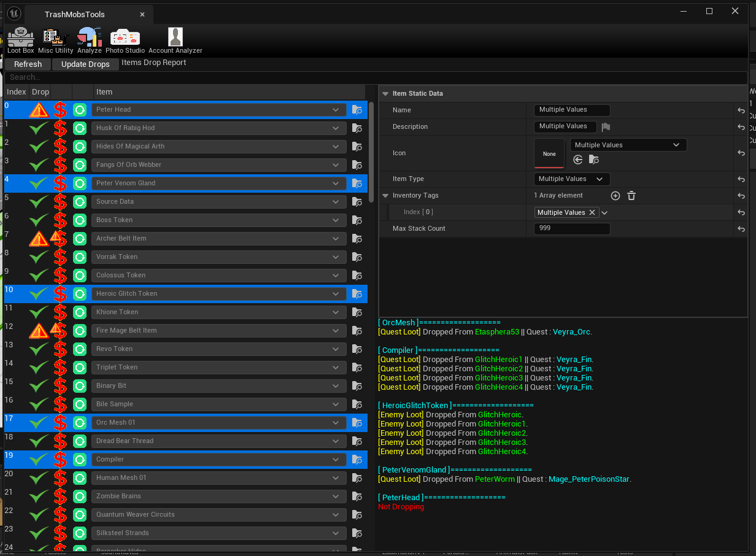
Task: Select the Dread Bear Thread row
Action: pyautogui.click(x=186, y=441)
